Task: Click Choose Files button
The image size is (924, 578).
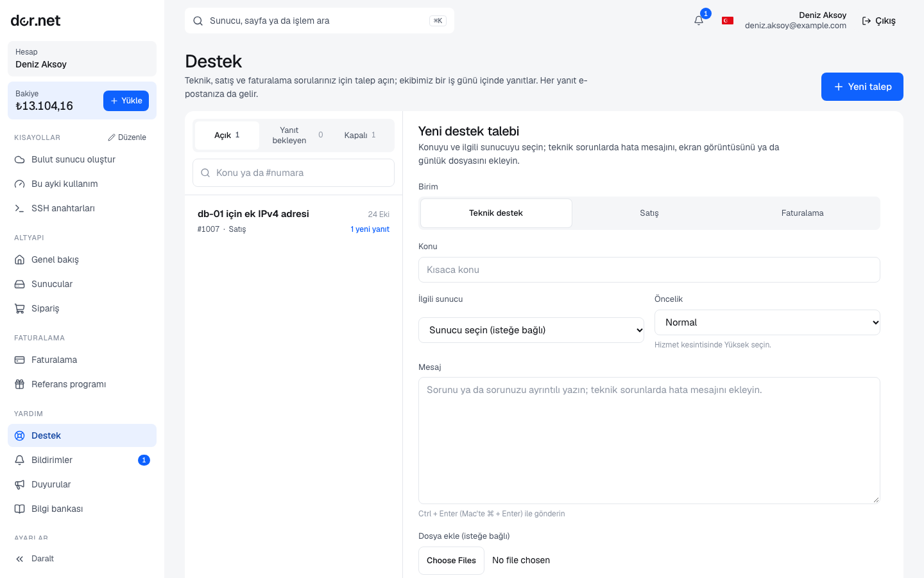Action: [x=451, y=561]
